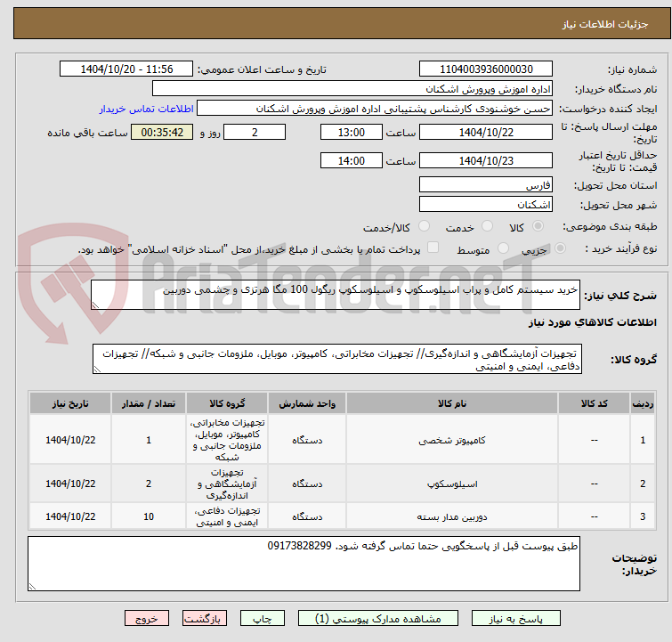Viewport: 672px width, 642px height.
Task: Click the توضیحات خریدار text area
Action: (304, 564)
